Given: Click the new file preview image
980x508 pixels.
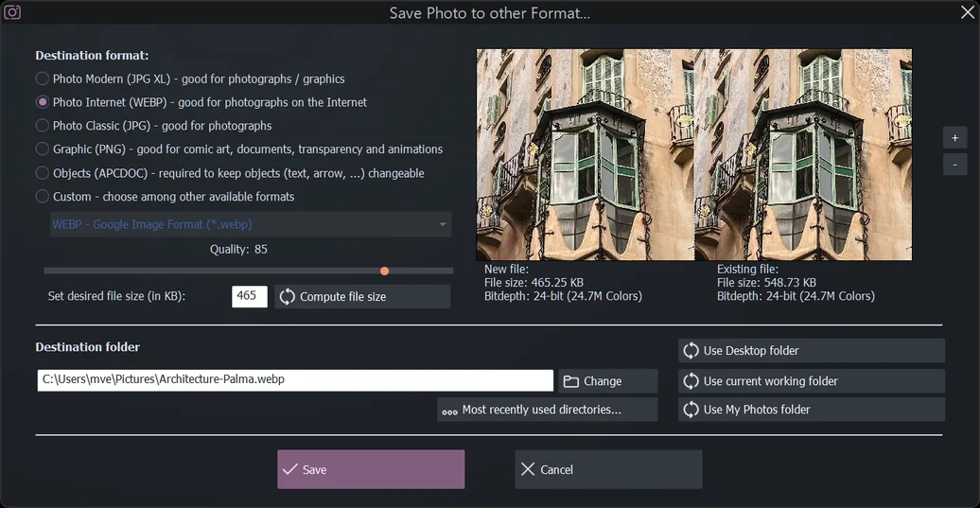Looking at the screenshot, I should [x=585, y=154].
